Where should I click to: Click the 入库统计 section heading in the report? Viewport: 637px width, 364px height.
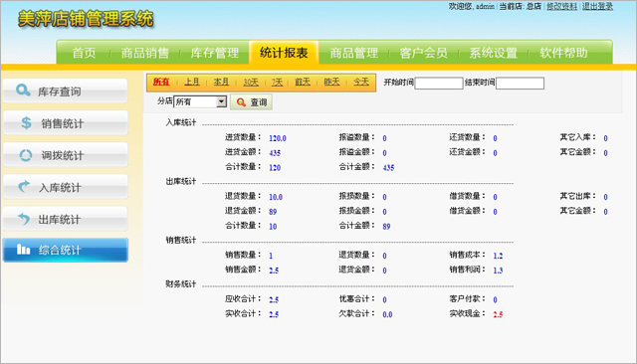point(181,122)
